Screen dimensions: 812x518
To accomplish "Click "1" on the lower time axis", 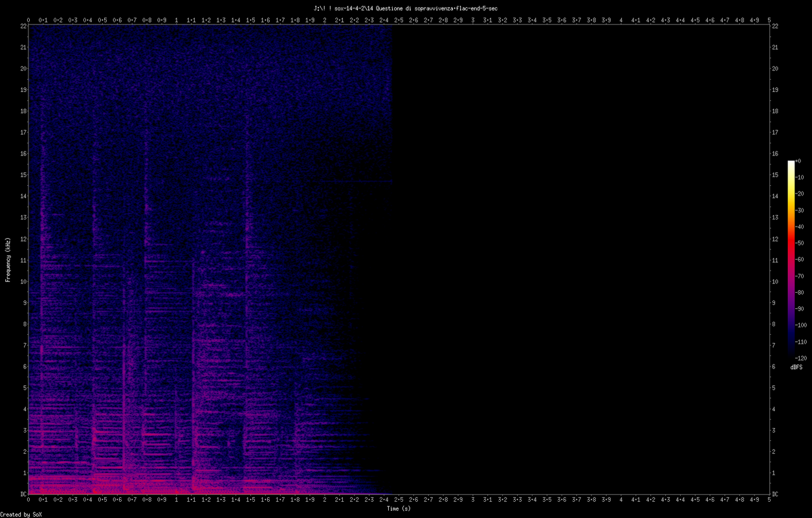I will [177, 500].
